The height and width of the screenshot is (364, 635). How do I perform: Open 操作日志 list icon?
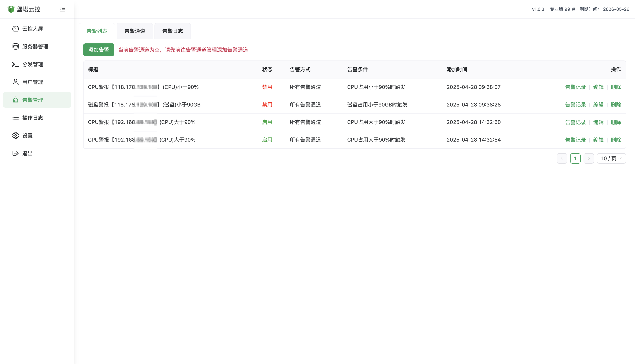tap(16, 118)
